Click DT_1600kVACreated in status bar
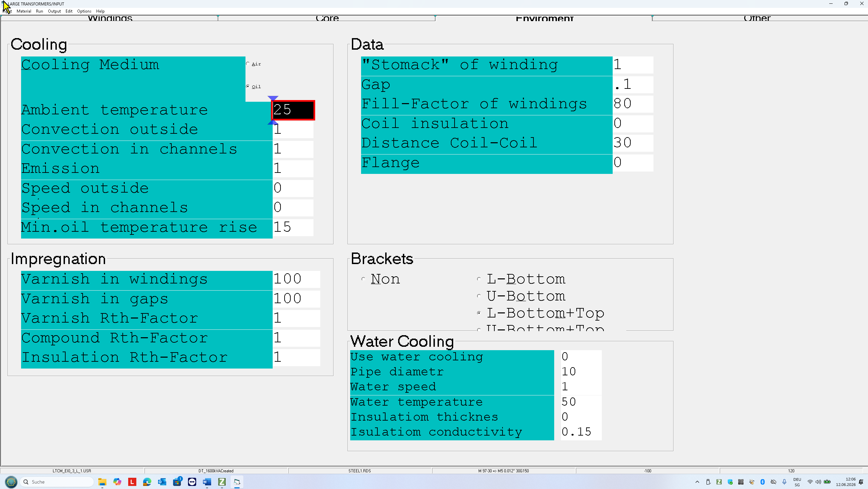The image size is (868, 489). click(216, 471)
